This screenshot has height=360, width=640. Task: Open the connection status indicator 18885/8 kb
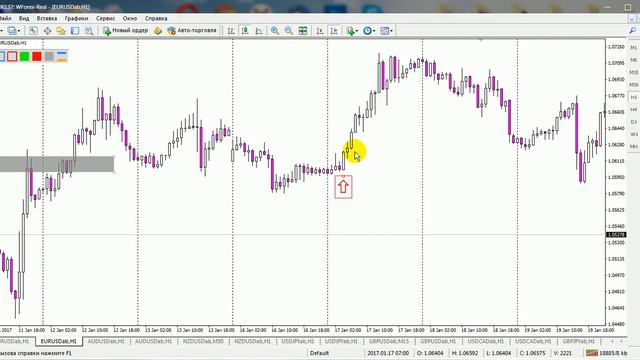606,353
